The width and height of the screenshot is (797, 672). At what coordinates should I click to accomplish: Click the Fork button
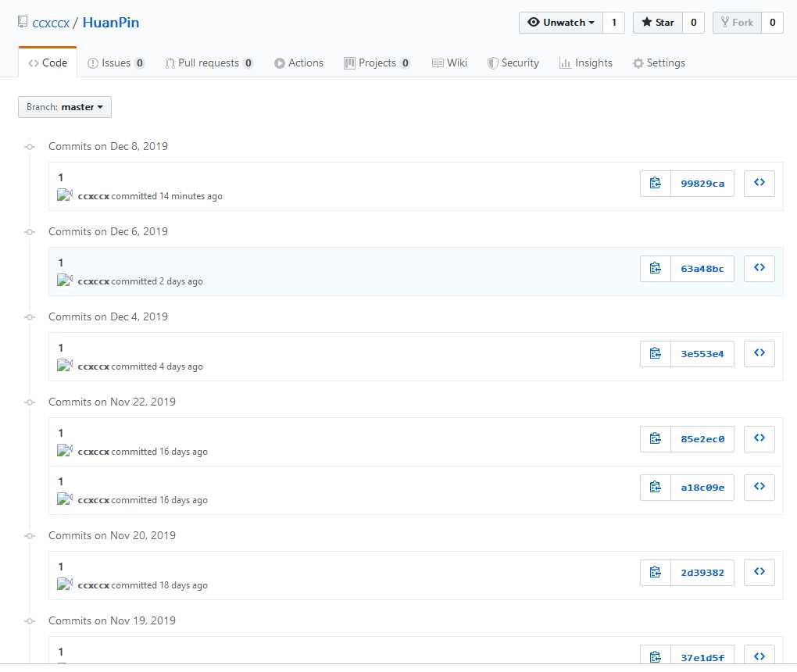[736, 23]
